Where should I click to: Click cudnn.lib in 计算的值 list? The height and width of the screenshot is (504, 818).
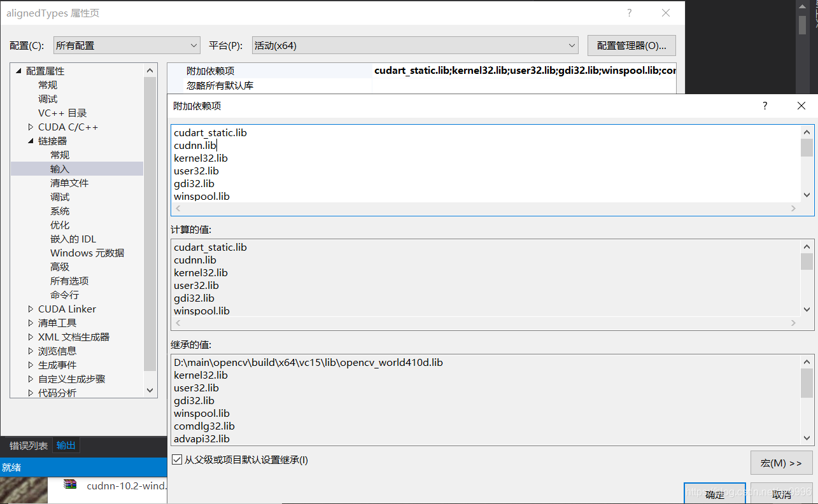pyautogui.click(x=195, y=260)
